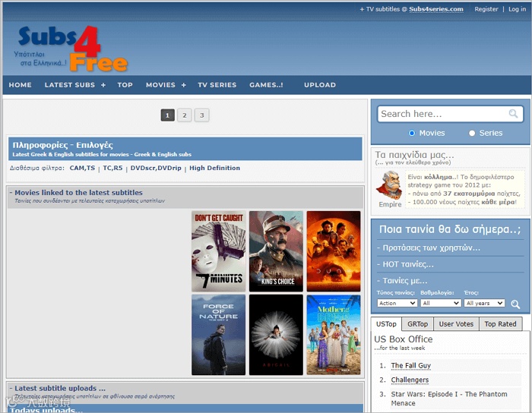Click the Ποια ταινία θα δω σήμερα heading
Viewport: 532px width, 413px height.
click(450, 229)
